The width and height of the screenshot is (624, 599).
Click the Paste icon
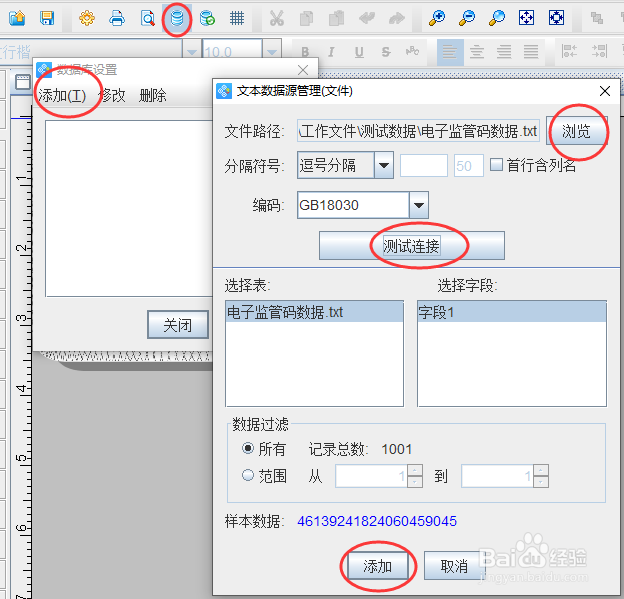point(337,18)
